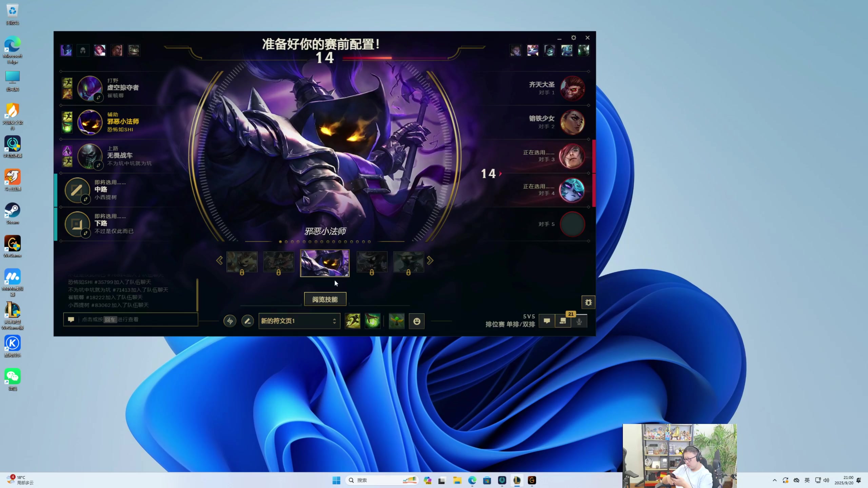Click the 虚空掠夺者 jungle champion portrait
The image size is (868, 488).
(x=90, y=88)
